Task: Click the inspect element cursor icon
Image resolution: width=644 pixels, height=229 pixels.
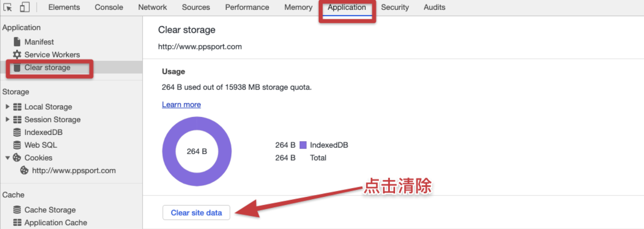Action: pos(8,7)
